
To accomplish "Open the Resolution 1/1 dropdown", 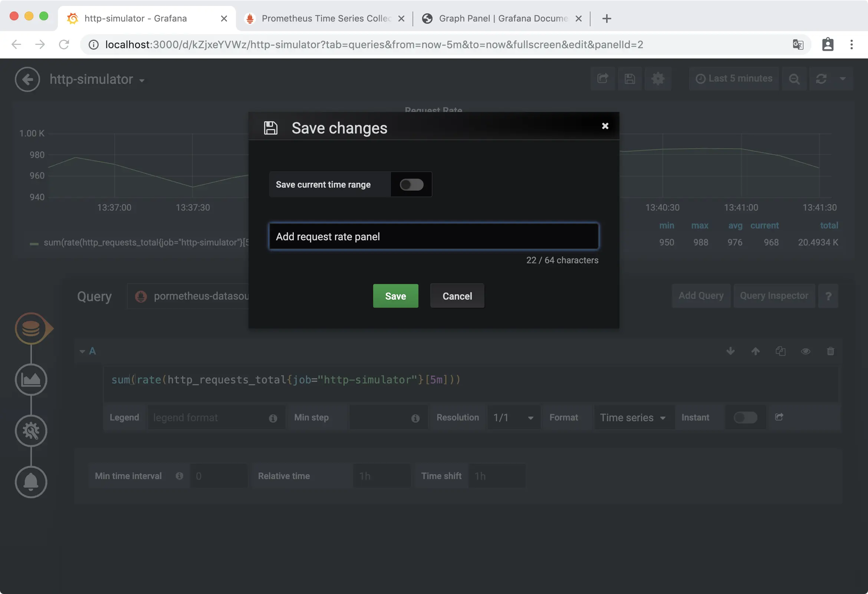I will 513,418.
